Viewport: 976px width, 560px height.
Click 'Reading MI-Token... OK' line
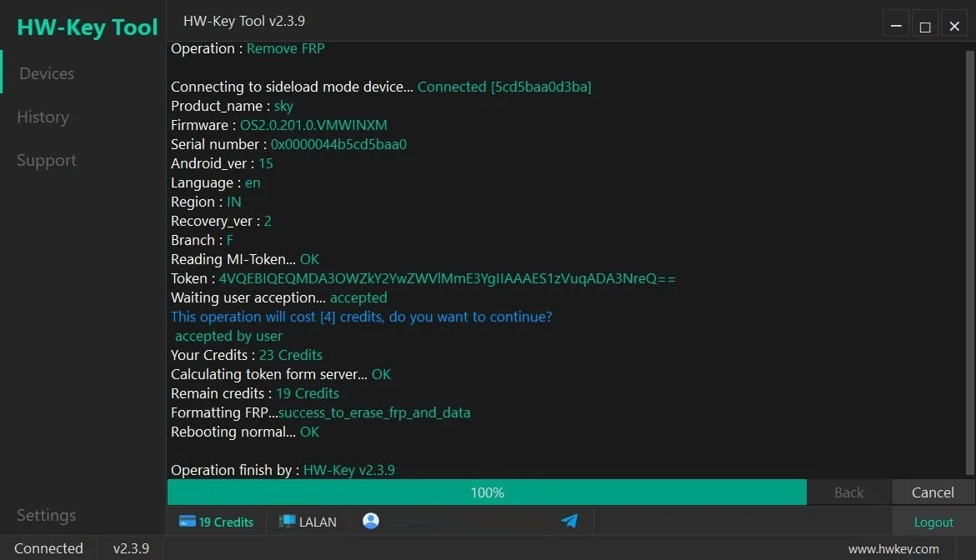(245, 259)
